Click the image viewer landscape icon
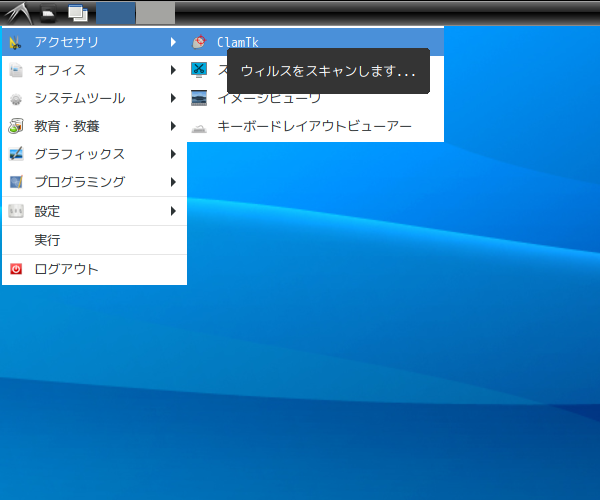 click(199, 98)
